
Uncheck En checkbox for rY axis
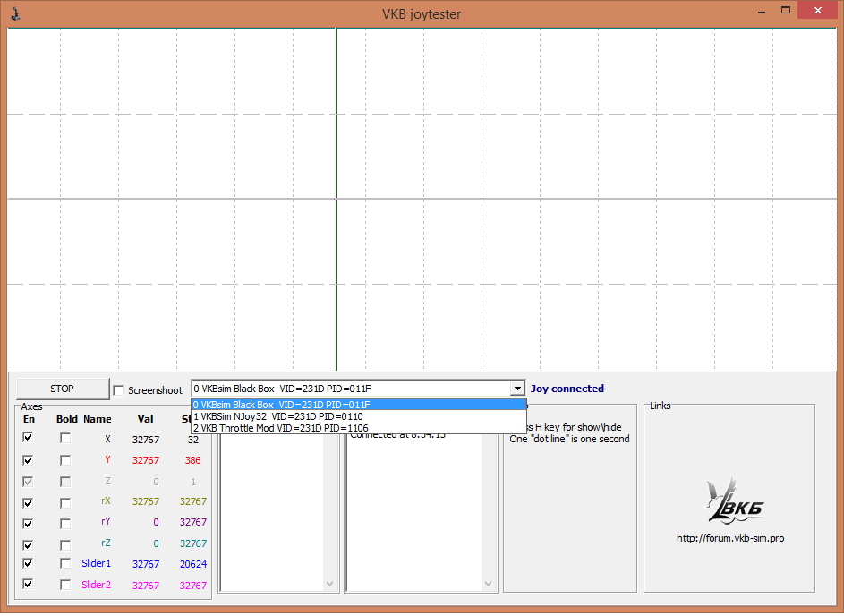29,523
